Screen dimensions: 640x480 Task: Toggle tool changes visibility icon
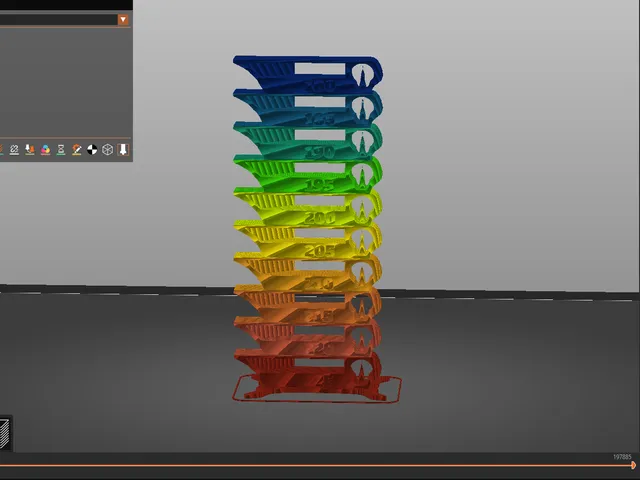tap(29, 150)
